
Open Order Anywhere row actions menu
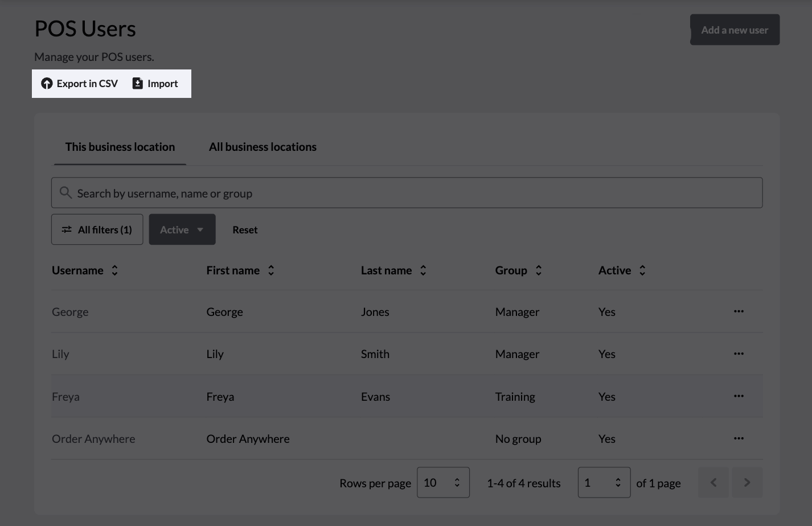pyautogui.click(x=739, y=438)
